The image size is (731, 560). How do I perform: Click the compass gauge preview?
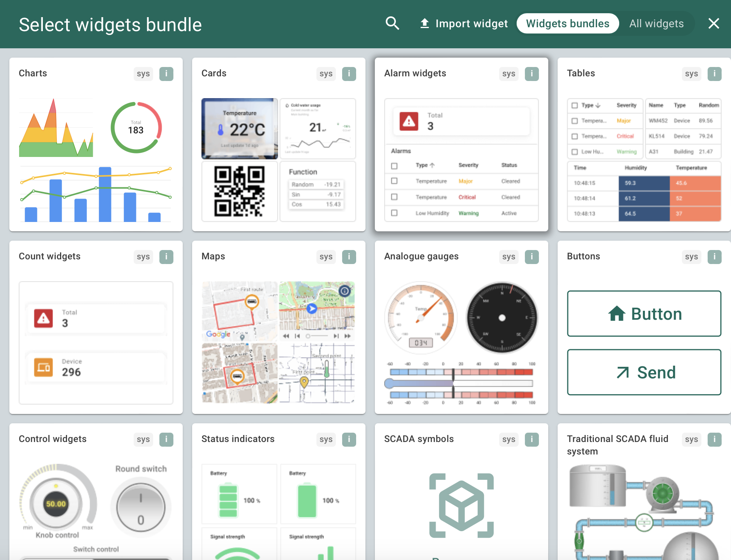coord(502,318)
